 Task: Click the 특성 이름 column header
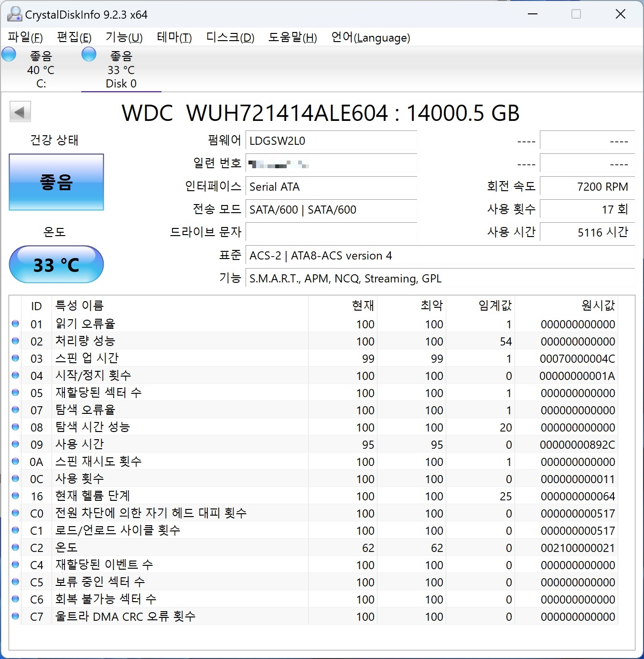[180, 305]
